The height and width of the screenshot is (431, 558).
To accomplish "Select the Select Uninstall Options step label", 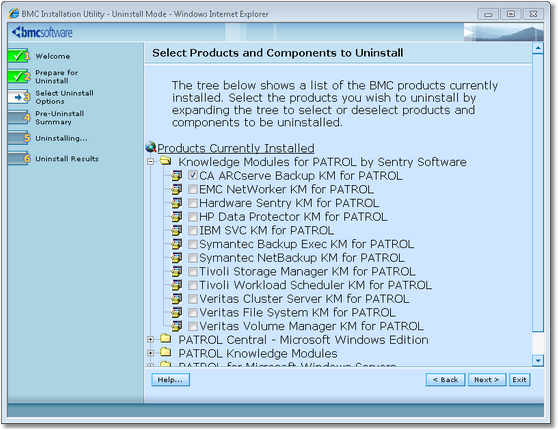I will [64, 97].
